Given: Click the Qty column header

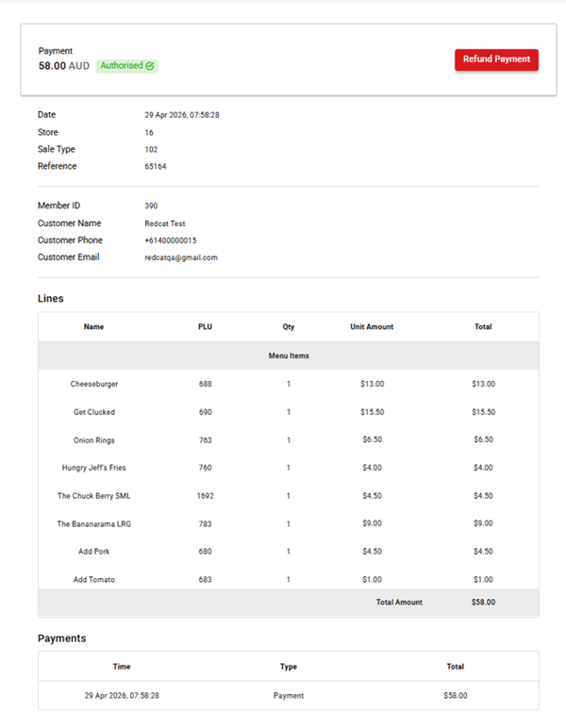Looking at the screenshot, I should coord(288,327).
